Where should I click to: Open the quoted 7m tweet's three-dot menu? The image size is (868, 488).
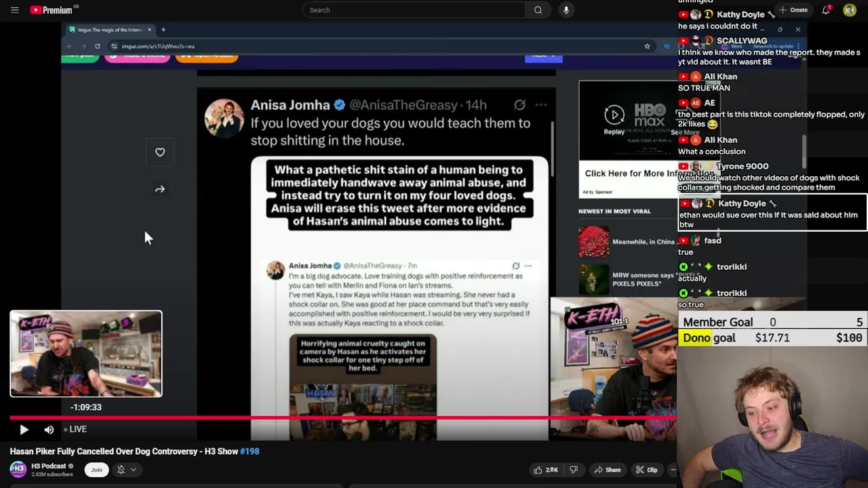528,266
